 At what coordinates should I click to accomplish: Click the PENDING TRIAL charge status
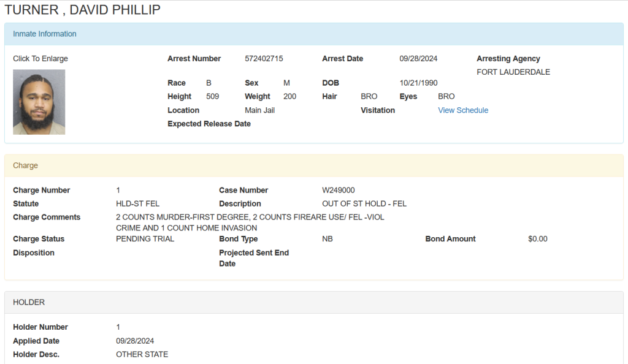pos(145,239)
